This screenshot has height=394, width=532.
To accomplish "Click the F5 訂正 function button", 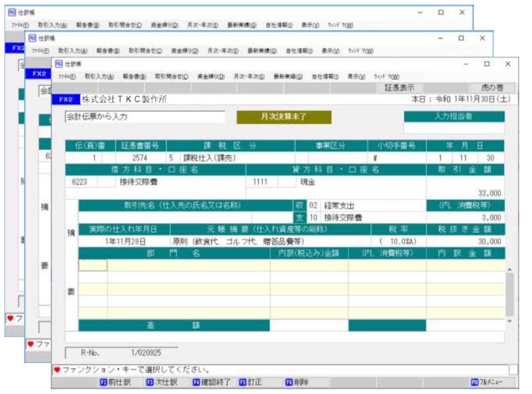I will [250, 382].
